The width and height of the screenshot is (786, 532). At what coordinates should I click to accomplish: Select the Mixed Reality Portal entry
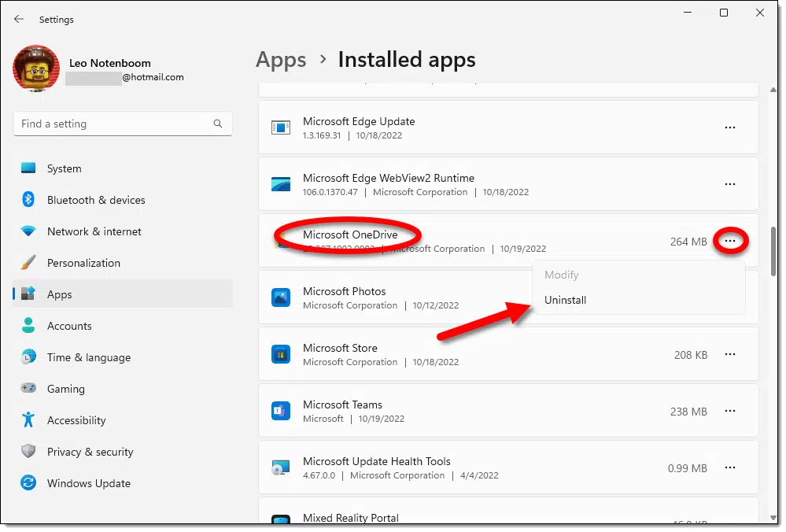click(x=352, y=519)
